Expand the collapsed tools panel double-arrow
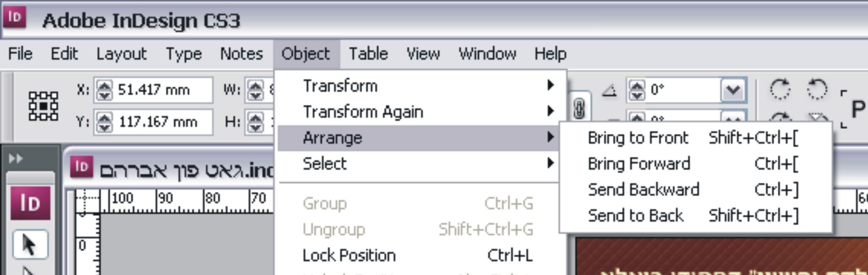Screen dimensions: 868x275 (16, 159)
